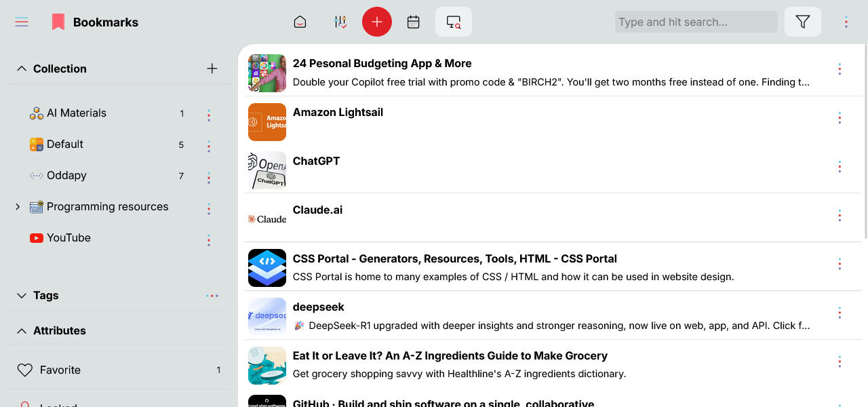Image resolution: width=868 pixels, height=407 pixels.
Task: Expand the Programming resources collection
Action: (x=16, y=206)
